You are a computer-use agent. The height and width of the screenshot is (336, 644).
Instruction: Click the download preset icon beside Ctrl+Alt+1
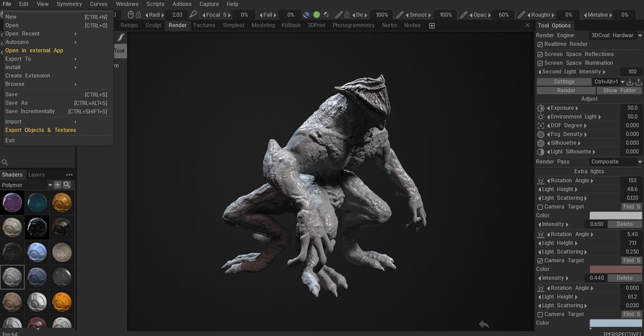630,82
